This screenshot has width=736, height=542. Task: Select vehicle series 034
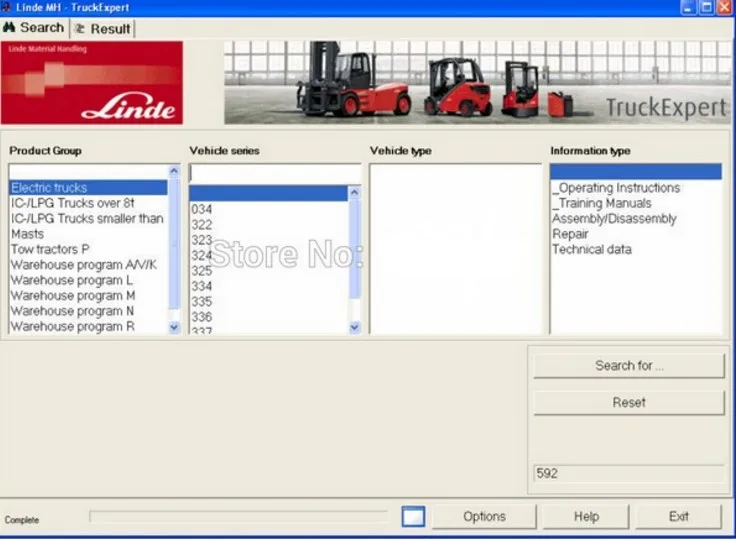(268, 209)
